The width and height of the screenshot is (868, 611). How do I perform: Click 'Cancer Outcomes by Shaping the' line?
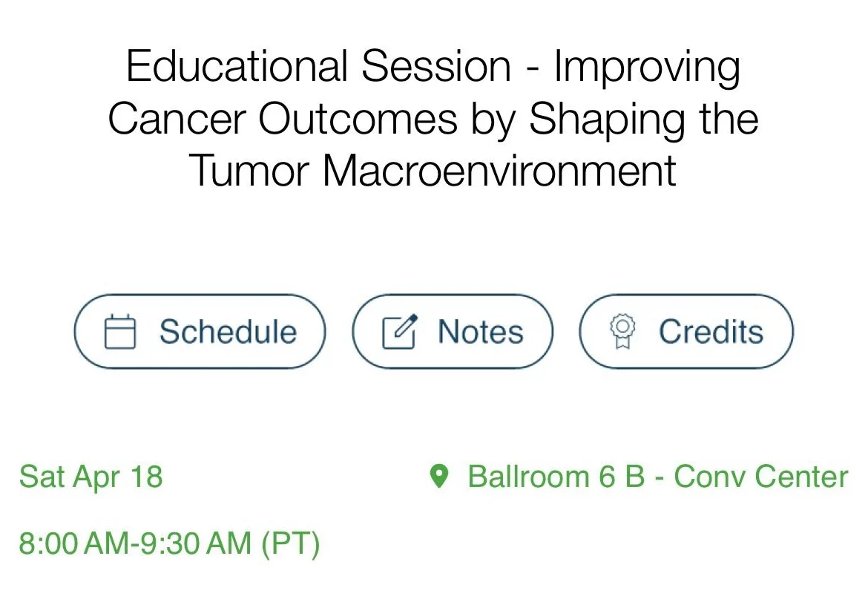tap(433, 119)
